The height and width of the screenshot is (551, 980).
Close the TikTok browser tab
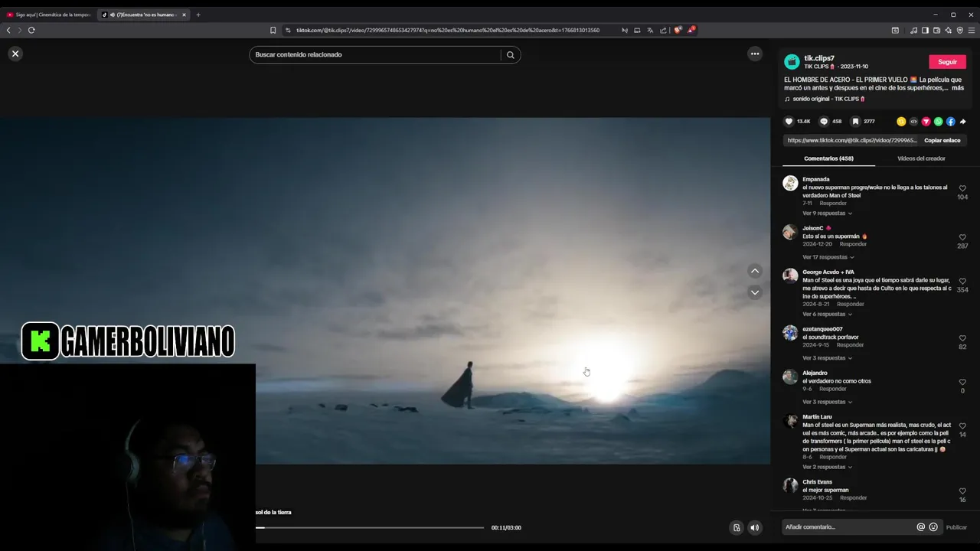(184, 15)
